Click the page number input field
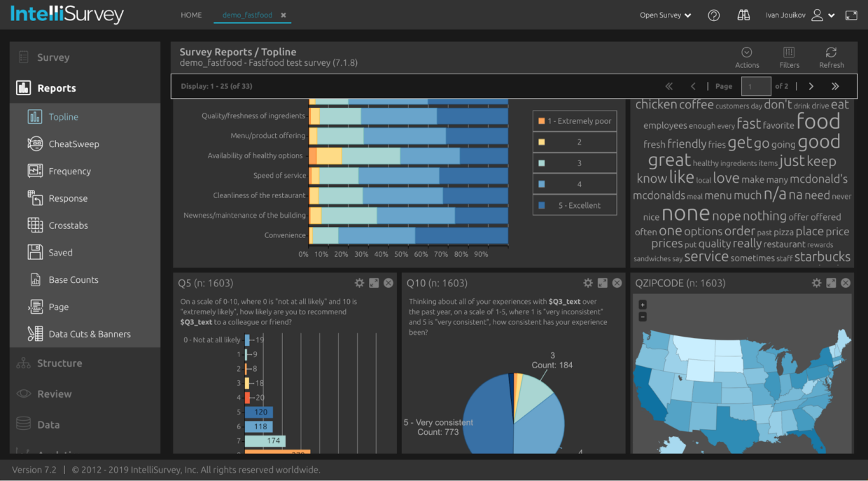This screenshot has height=481, width=868. [x=755, y=86]
